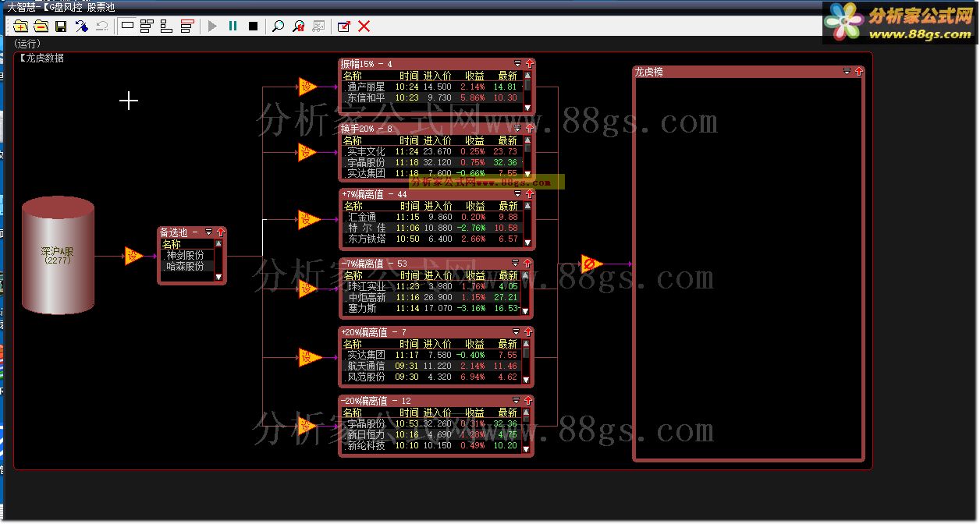
Task: Click 最新 column header in -7%偏离值 panel
Action: pyautogui.click(x=508, y=275)
